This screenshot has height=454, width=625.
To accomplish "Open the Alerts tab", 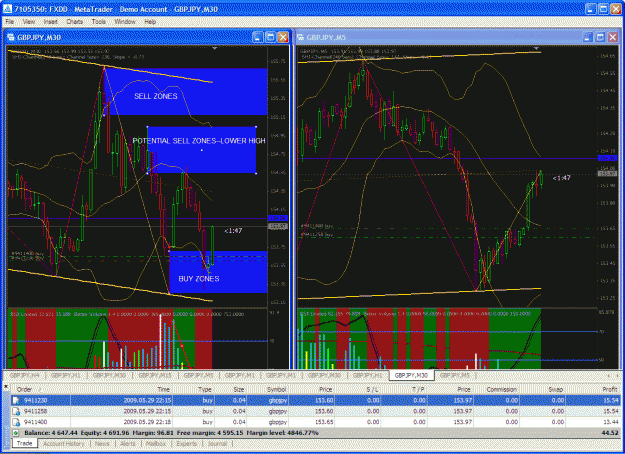I will click(128, 443).
